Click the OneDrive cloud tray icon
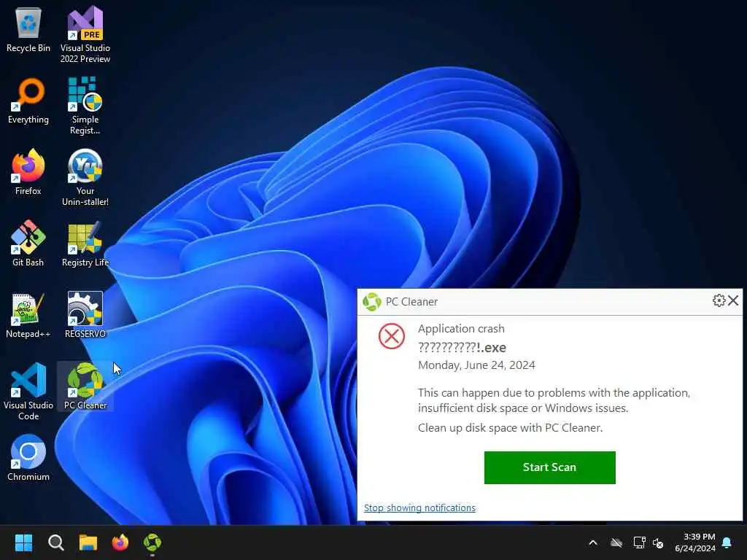This screenshot has width=747, height=560. point(616,542)
